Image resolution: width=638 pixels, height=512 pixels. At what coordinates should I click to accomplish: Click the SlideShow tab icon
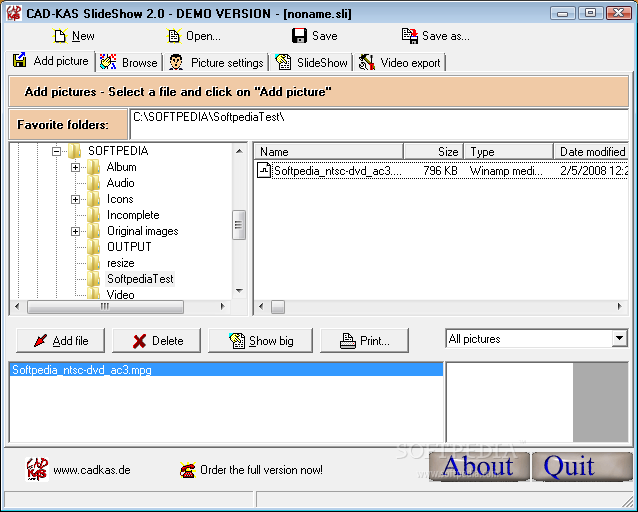coord(283,62)
